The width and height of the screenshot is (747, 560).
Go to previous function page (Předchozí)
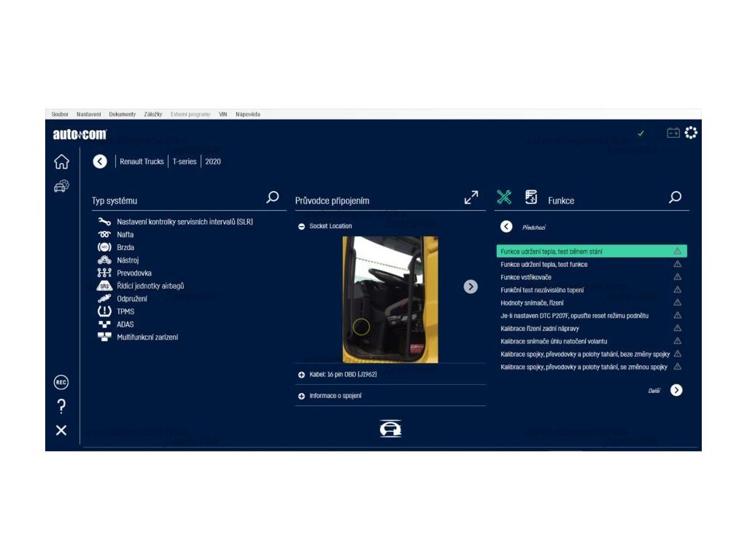(x=506, y=227)
